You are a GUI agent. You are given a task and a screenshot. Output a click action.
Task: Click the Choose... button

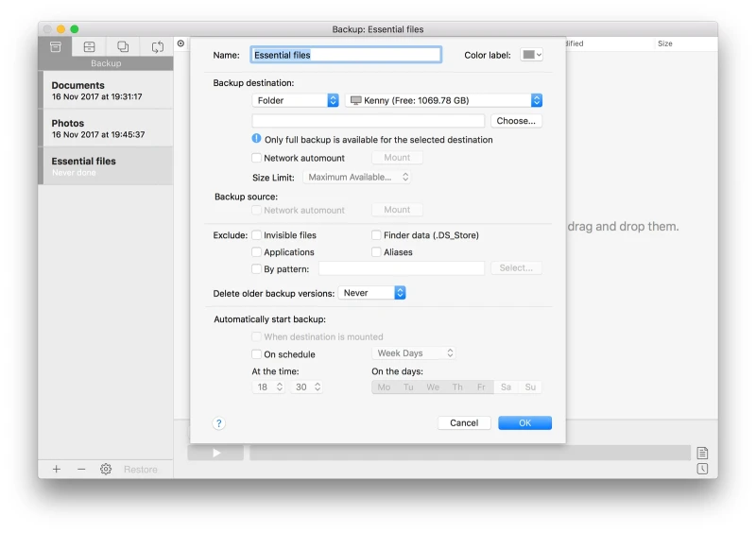click(x=516, y=121)
